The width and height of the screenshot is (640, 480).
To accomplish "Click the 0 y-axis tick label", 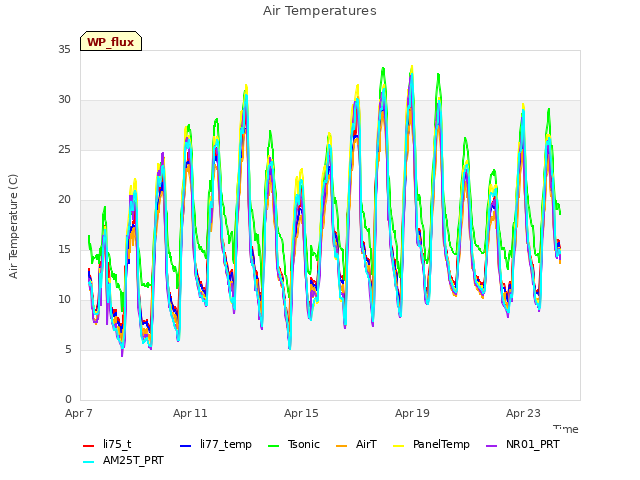I will [x=68, y=399].
